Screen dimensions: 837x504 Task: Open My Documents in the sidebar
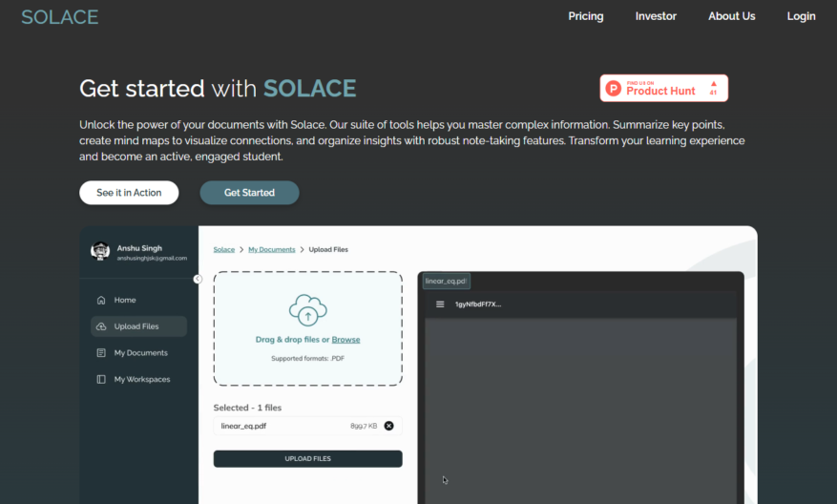[138, 353]
